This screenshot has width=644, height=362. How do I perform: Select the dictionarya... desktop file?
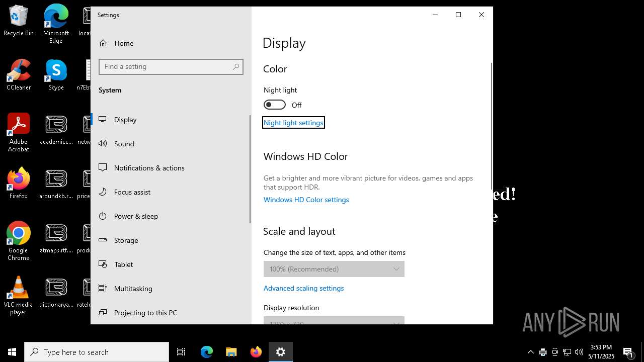(56, 292)
